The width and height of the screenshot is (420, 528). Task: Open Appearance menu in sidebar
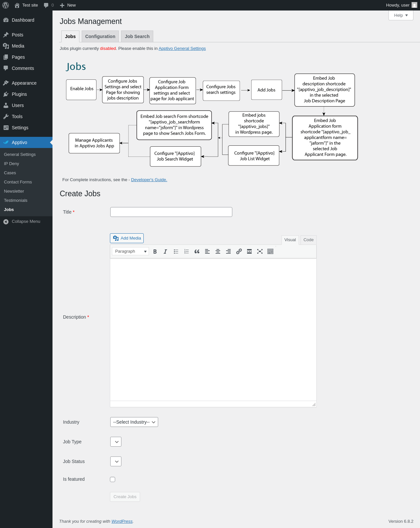26,83
